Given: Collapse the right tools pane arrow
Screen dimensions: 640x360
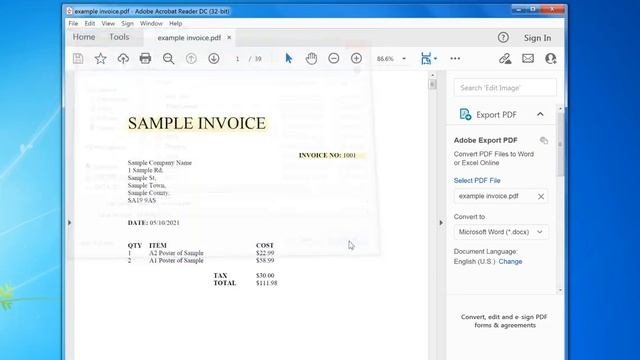Looking at the screenshot, I should pyautogui.click(x=441, y=222).
